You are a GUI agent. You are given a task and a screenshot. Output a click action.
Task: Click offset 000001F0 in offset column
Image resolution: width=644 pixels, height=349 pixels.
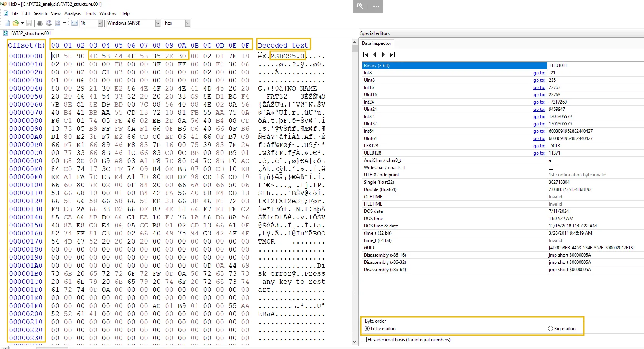(26, 306)
